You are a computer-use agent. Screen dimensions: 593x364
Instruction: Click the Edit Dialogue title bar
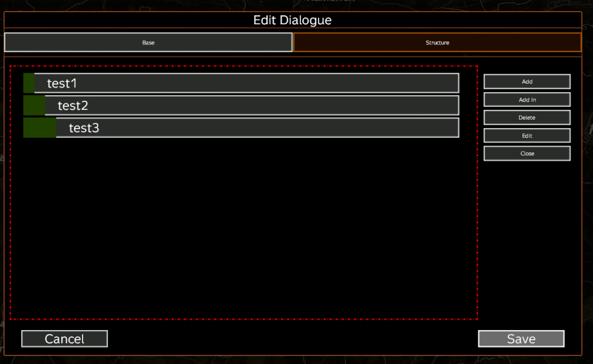click(293, 20)
